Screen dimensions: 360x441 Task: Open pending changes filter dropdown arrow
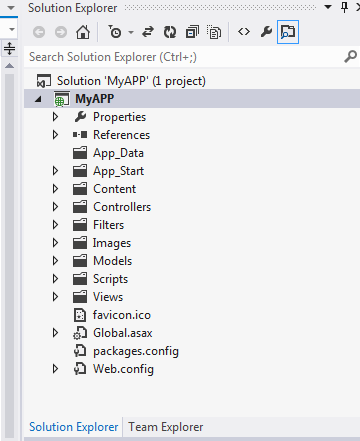point(131,32)
